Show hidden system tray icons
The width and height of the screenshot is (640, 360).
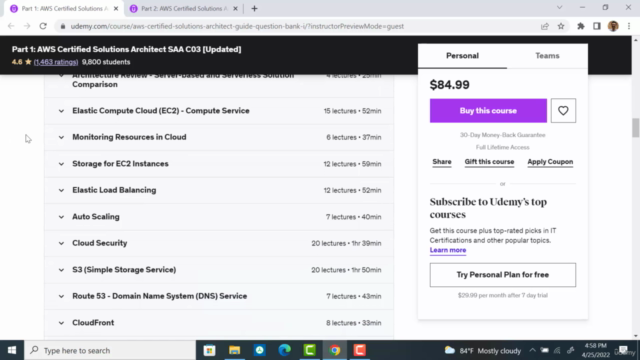point(532,350)
